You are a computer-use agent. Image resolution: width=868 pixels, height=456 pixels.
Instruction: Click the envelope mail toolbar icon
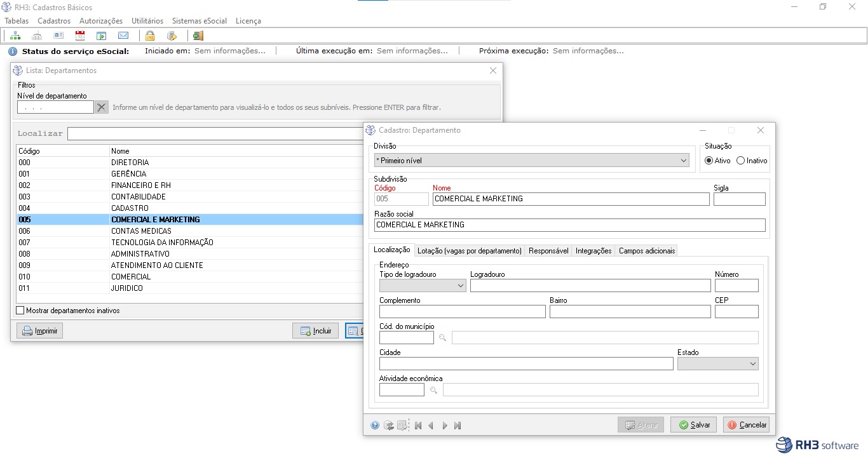coord(123,36)
